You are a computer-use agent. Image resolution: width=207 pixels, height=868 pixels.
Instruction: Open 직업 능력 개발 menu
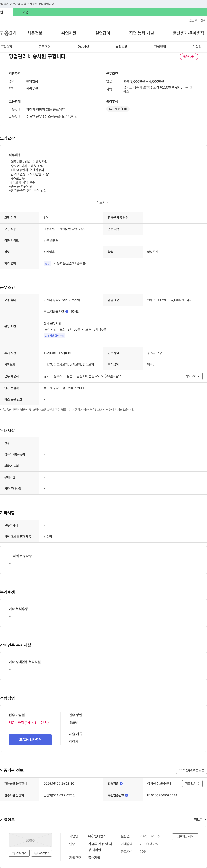[x=142, y=33]
